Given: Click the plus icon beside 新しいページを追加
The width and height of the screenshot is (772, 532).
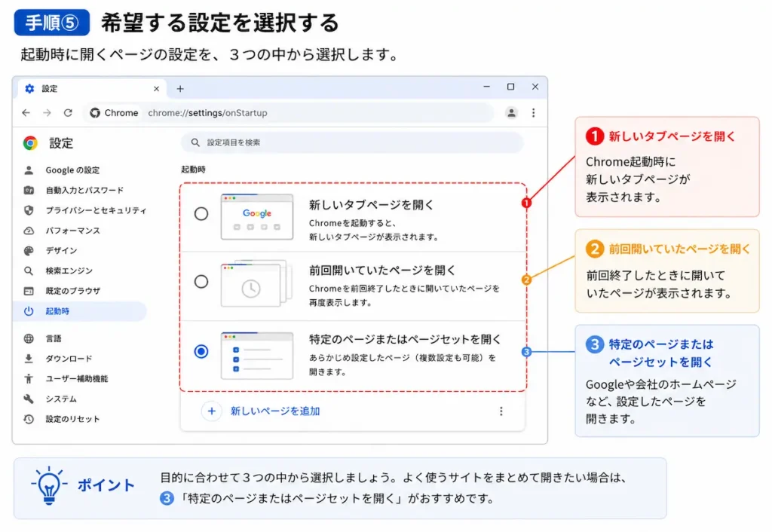Looking at the screenshot, I should (x=212, y=411).
